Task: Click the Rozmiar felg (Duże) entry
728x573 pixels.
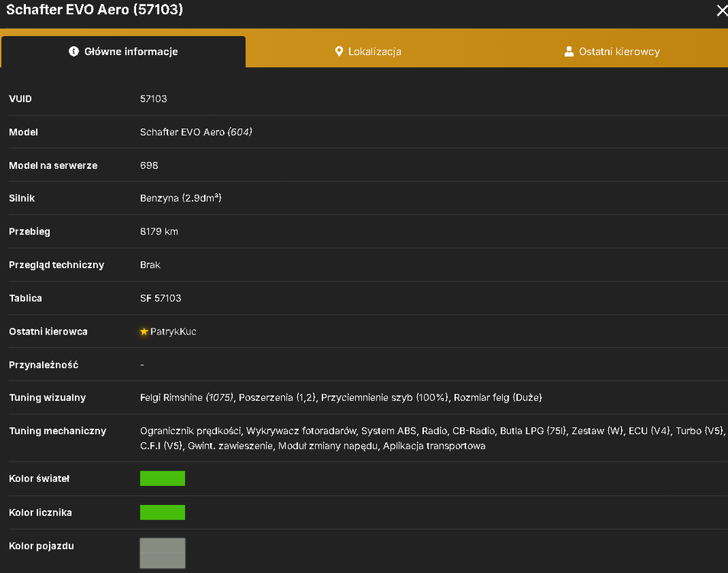Action: 498,398
